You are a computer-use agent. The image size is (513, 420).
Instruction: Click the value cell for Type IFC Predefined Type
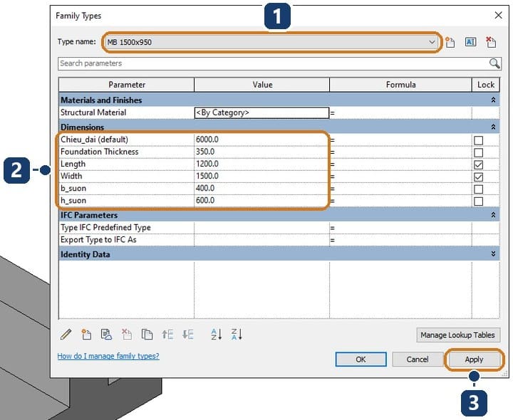[261, 228]
